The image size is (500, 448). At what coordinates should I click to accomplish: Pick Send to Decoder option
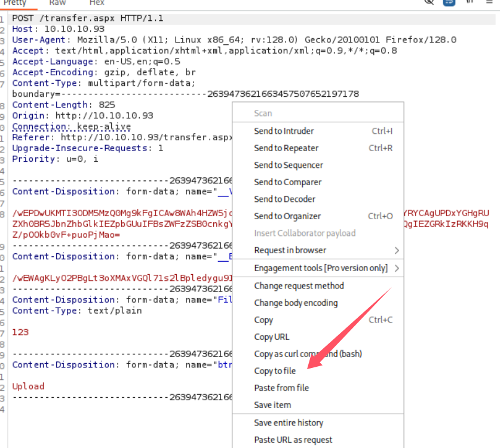click(285, 199)
